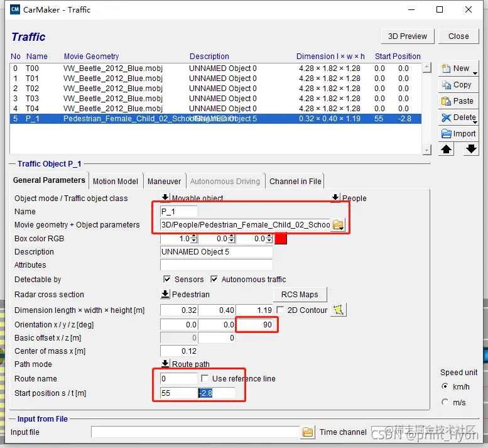This screenshot has height=448, width=488.
Task: Click Basic offset z field
Action: 217,338
